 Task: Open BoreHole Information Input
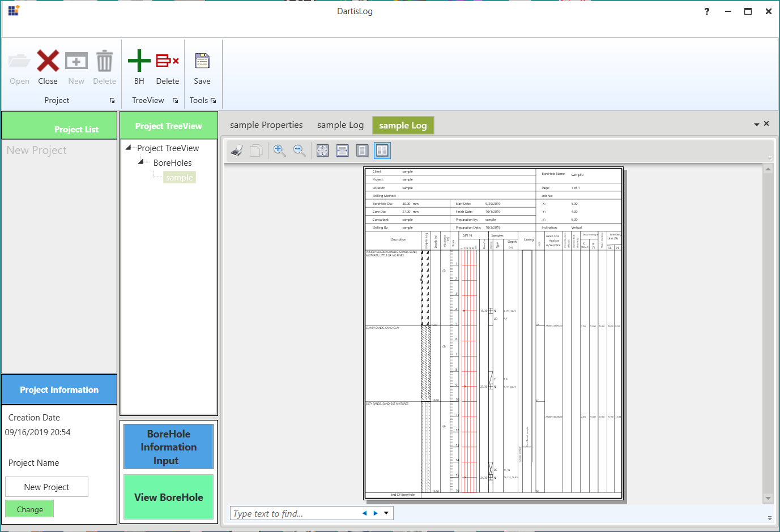click(x=169, y=447)
